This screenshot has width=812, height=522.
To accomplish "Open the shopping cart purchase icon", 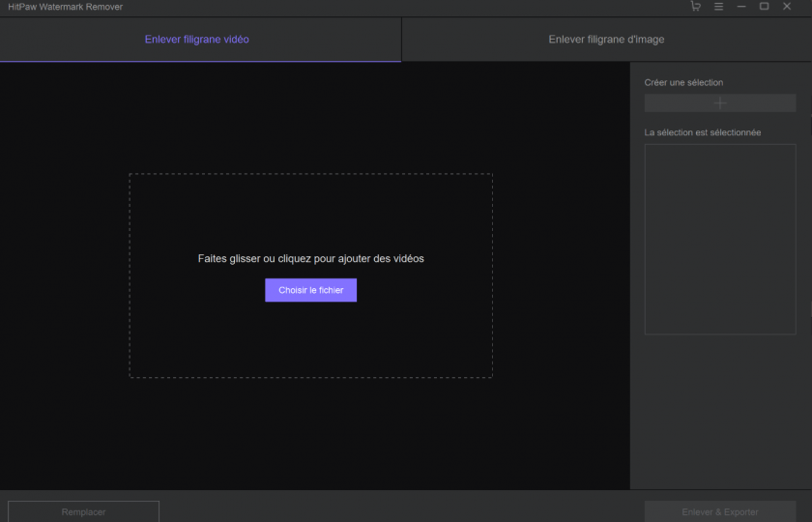I will pyautogui.click(x=695, y=6).
